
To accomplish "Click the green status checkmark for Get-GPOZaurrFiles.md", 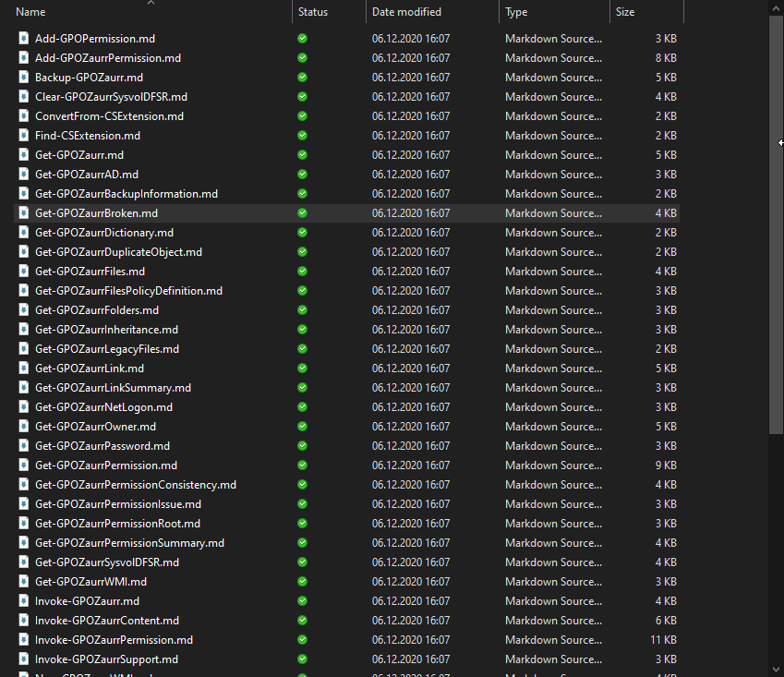I will [303, 272].
